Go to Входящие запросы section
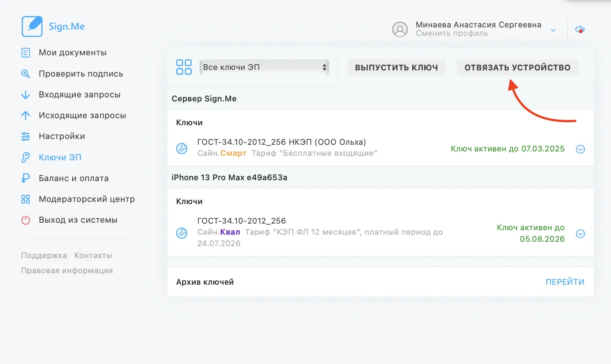 point(79,95)
